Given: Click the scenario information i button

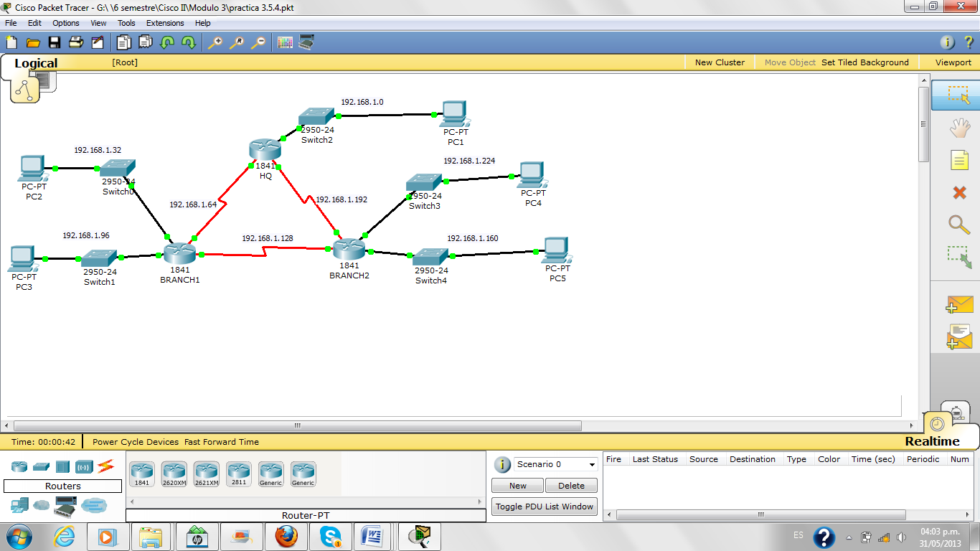Looking at the screenshot, I should pos(503,464).
